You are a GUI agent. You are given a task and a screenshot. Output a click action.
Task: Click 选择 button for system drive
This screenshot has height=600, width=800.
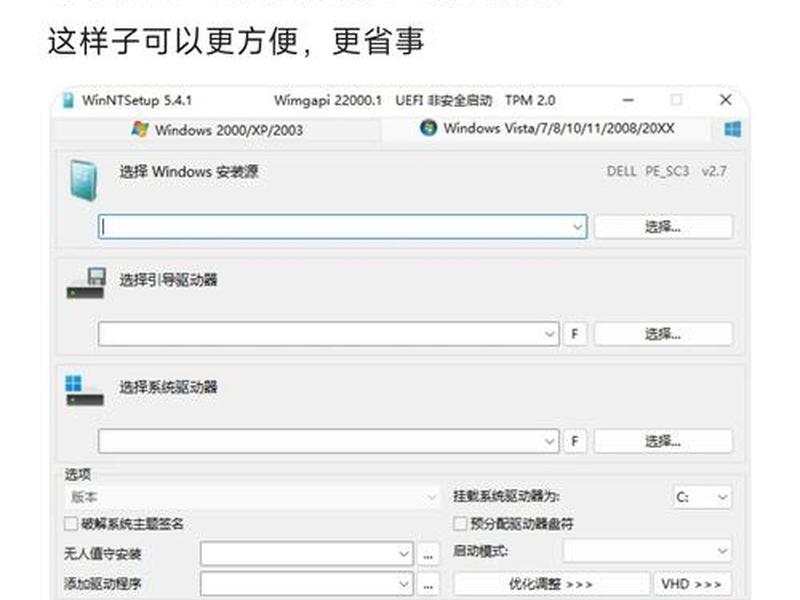tap(663, 441)
